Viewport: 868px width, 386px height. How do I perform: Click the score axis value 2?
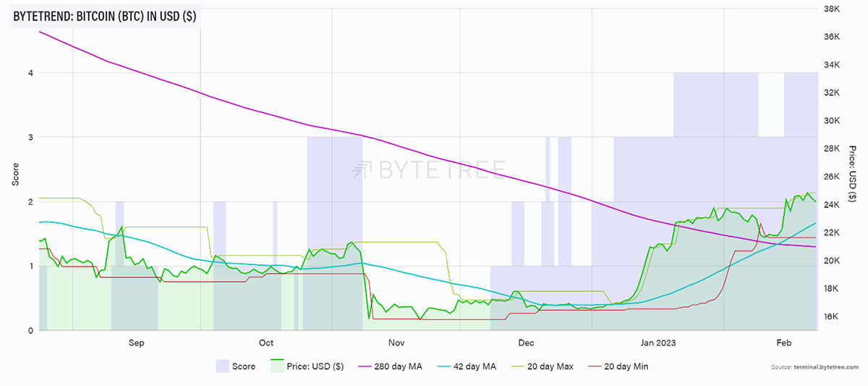point(31,201)
